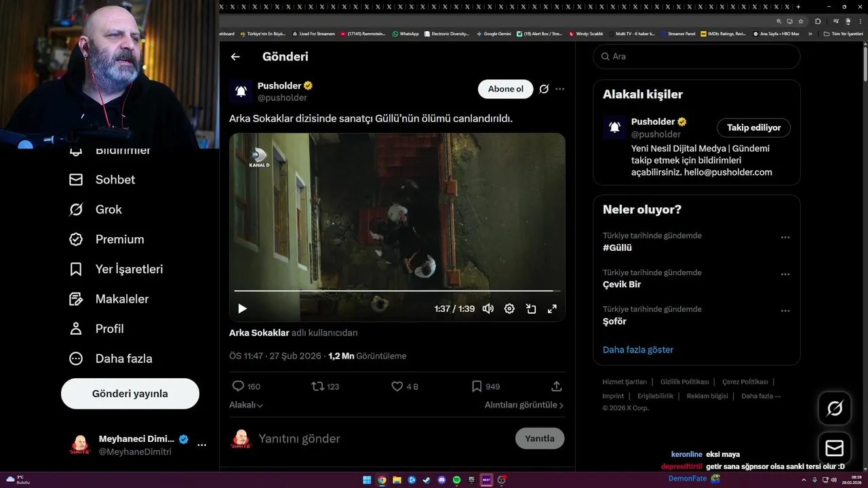
Task: Open the post's three-dot more menu
Action: click(x=559, y=89)
